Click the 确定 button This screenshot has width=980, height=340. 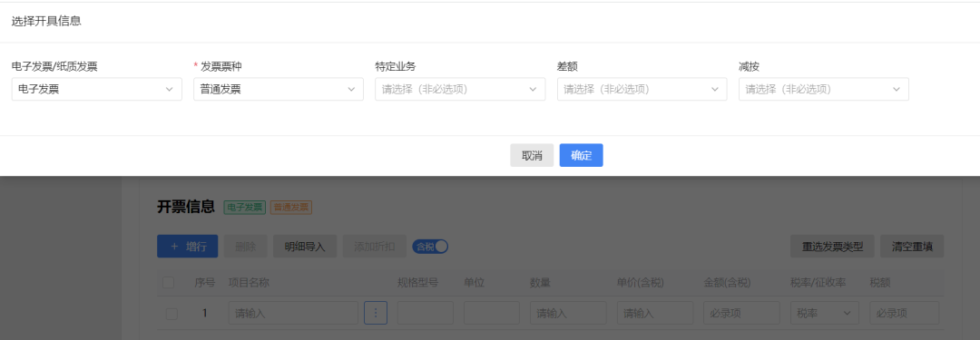pyautogui.click(x=582, y=156)
